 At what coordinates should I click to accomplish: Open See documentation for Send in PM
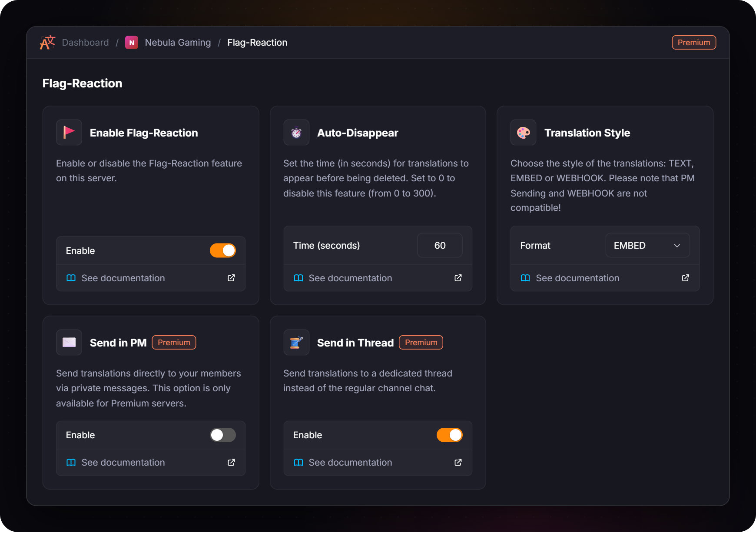tap(151, 462)
